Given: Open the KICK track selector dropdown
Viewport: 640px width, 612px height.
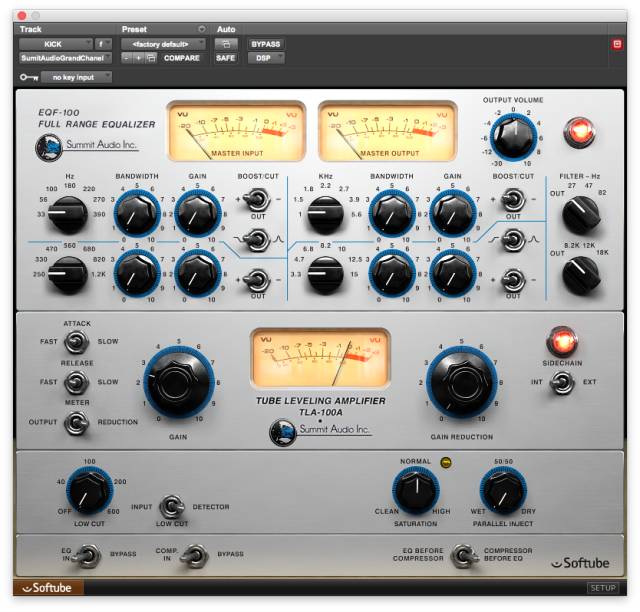Looking at the screenshot, I should 56,44.
